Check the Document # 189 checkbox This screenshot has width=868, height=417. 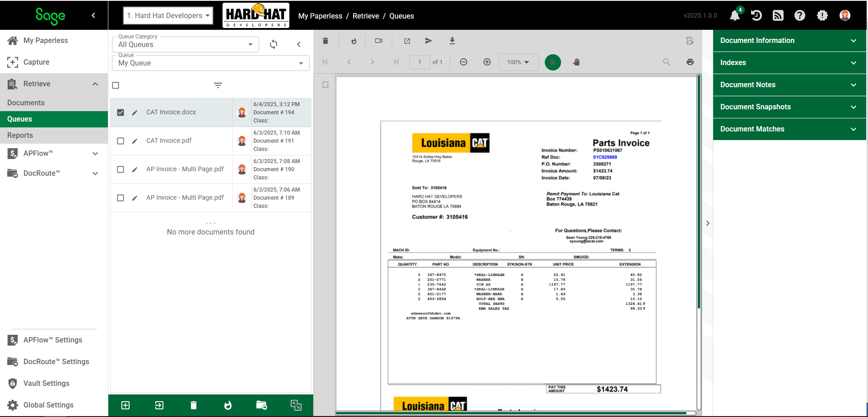[121, 198]
